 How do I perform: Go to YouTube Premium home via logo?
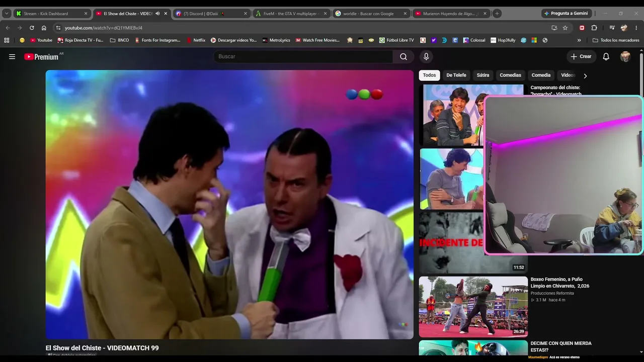tap(41, 57)
